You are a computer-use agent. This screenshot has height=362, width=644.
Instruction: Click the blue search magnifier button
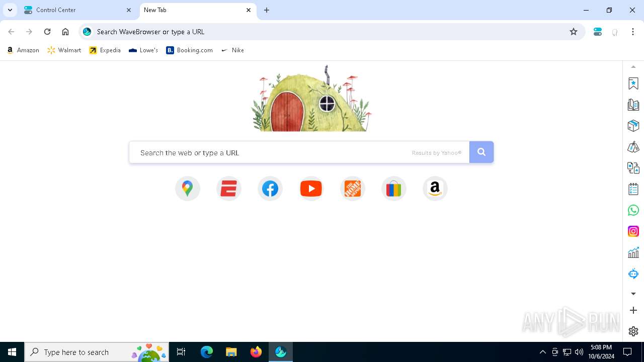(x=481, y=152)
